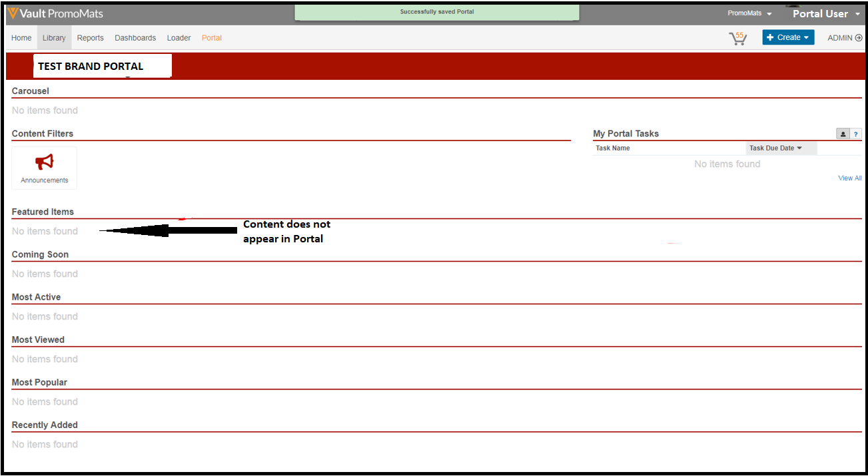Screen dimensions: 868x476
Task: Click the question mark help icon
Action: (856, 134)
